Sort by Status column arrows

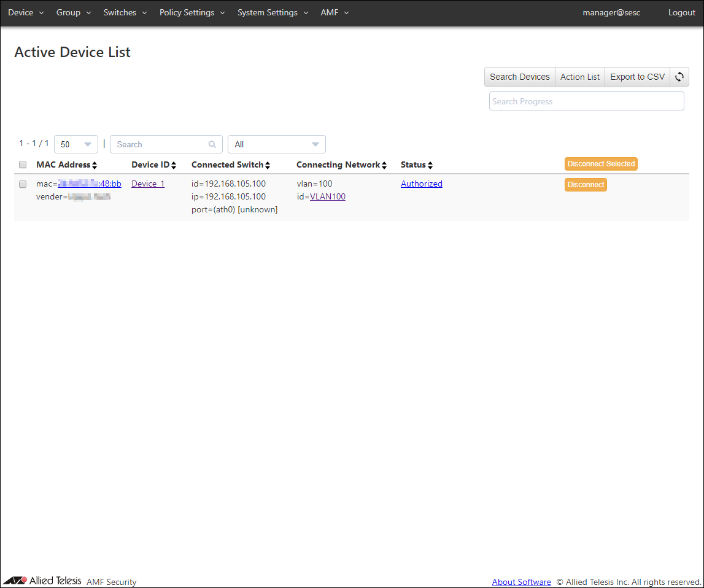pyautogui.click(x=430, y=165)
